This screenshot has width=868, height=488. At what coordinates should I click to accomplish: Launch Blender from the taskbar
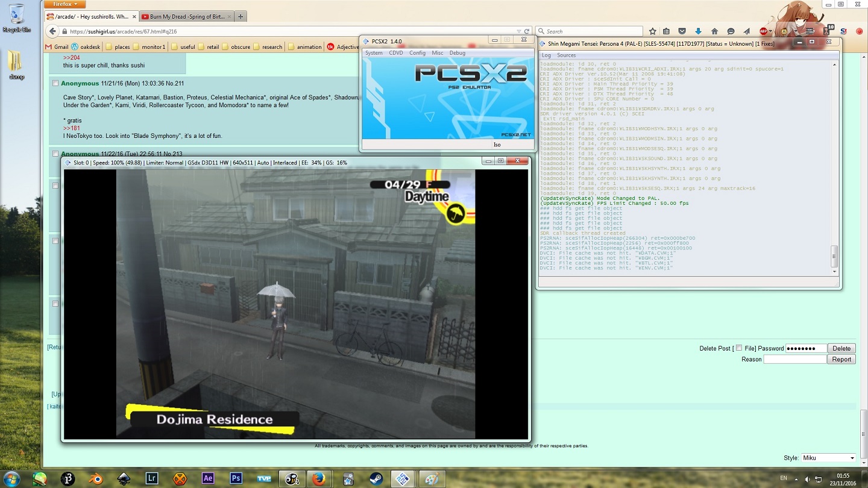96,478
